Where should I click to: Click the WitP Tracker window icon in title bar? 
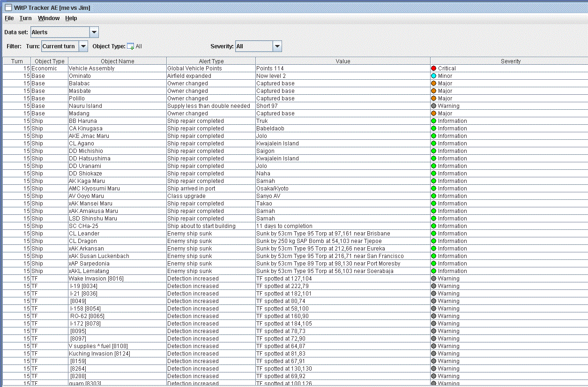click(8, 8)
